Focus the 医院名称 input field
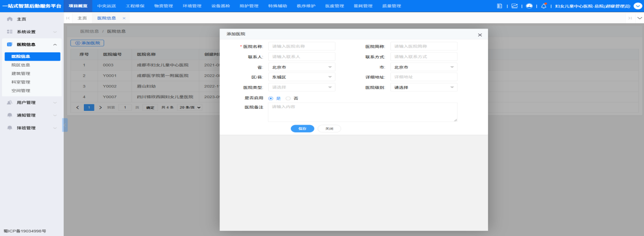 click(302, 46)
